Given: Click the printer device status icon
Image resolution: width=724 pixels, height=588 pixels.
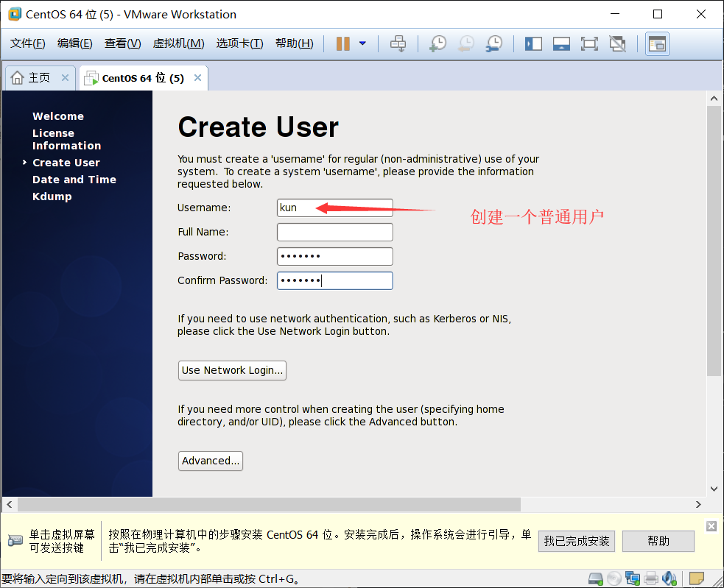Looking at the screenshot, I should click(650, 579).
